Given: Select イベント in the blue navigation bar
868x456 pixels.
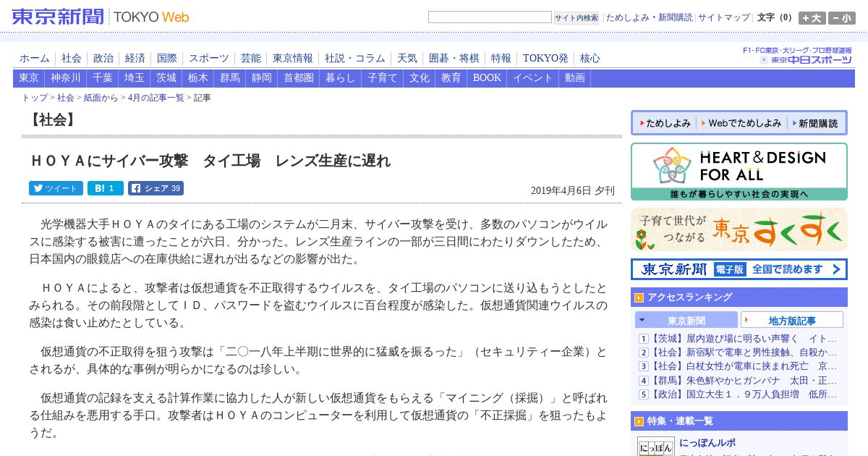Looking at the screenshot, I should (x=533, y=78).
